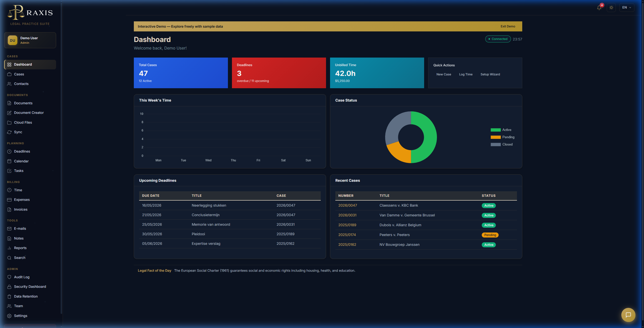Viewport: 644px width, 328px height.
Task: Click NV Bouwgroep Janssen case title
Action: [x=399, y=245]
